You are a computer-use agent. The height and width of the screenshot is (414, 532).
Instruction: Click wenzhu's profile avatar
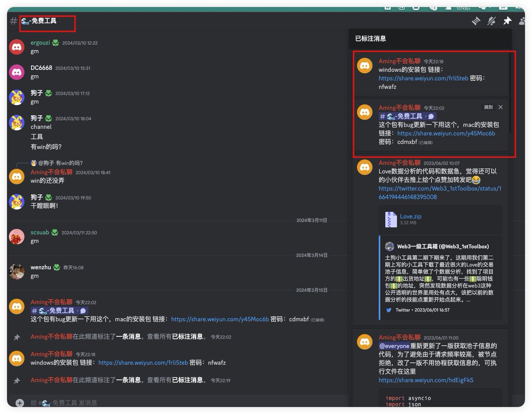point(16,270)
